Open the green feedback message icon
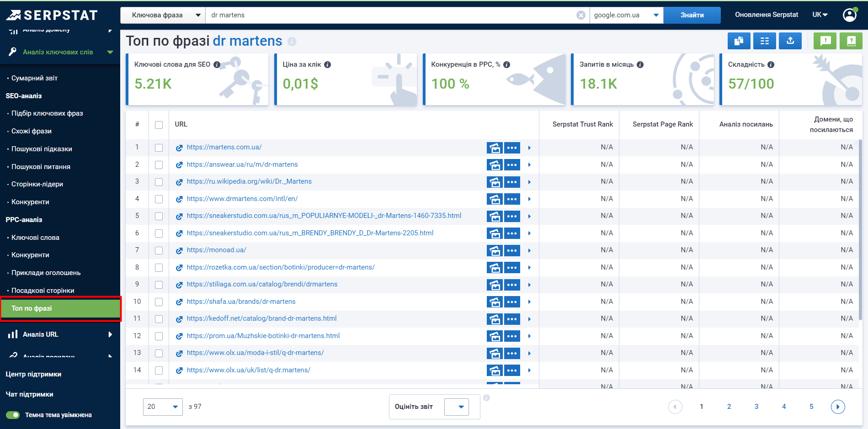Image resolution: width=868 pixels, height=429 pixels. (x=825, y=41)
